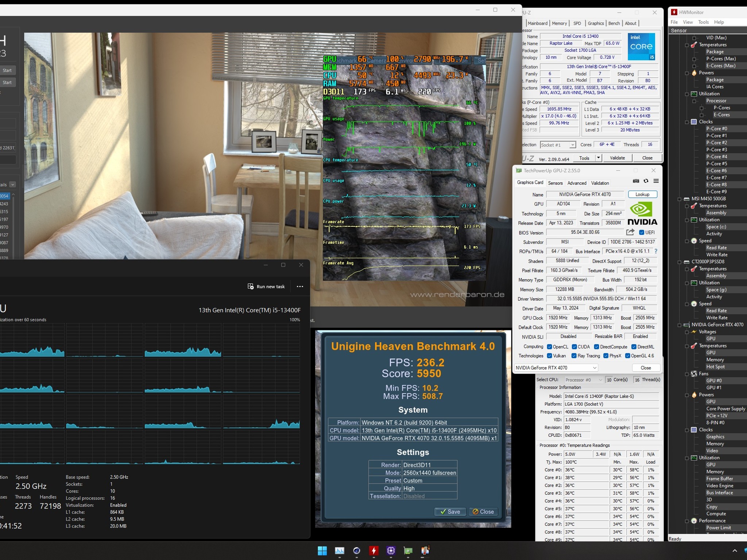Open Core Temp's Select CPU Processor #0 dropdown
Screen dimensions: 747x560
pos(584,380)
